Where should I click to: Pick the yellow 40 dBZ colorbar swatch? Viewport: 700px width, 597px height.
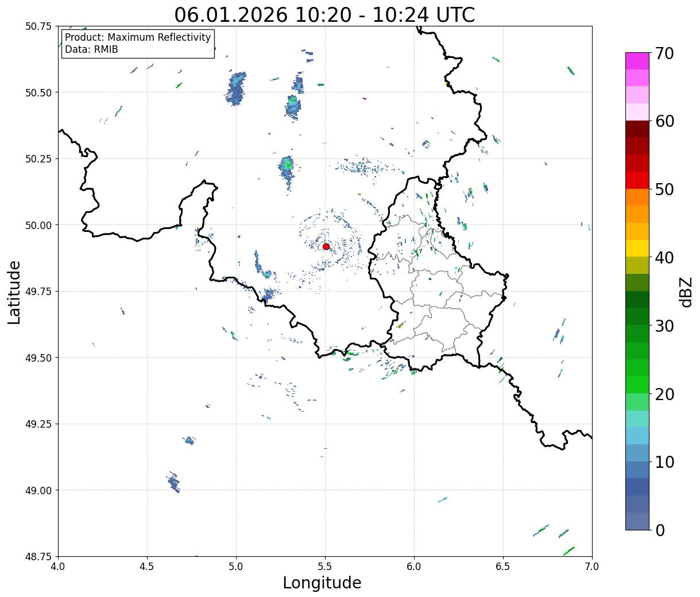click(x=637, y=248)
